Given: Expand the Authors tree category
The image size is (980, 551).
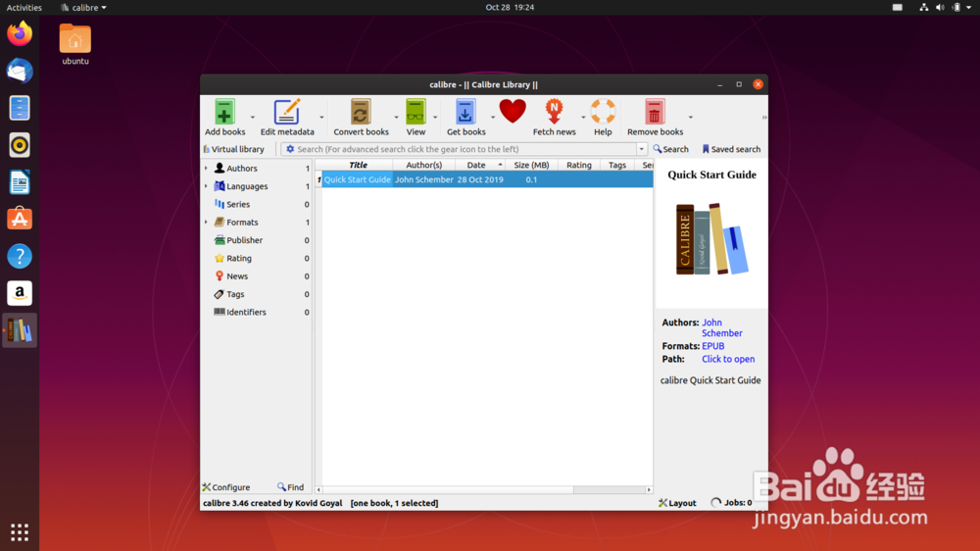Looking at the screenshot, I should click(x=206, y=169).
